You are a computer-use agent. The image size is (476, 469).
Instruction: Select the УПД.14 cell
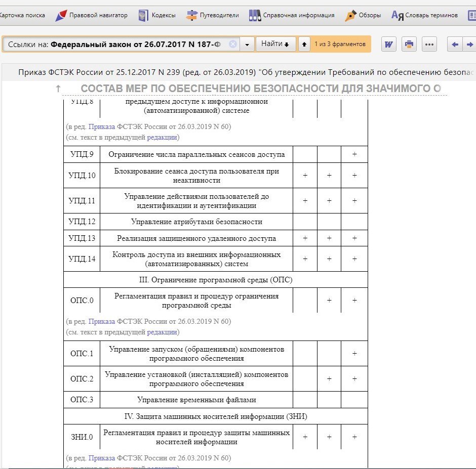[x=82, y=259]
